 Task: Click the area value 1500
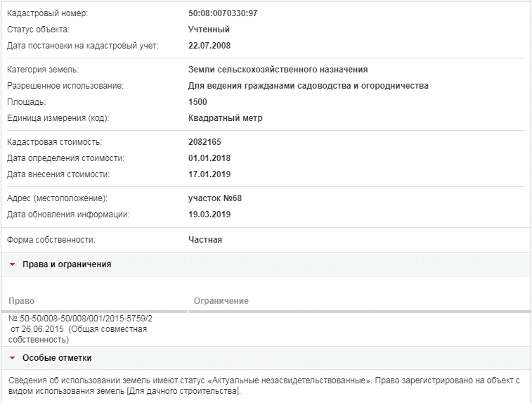point(197,102)
